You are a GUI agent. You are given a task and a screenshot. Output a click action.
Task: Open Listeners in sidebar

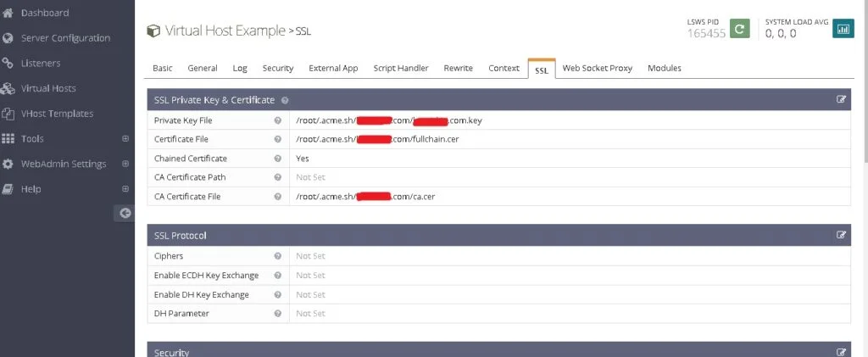tap(41, 63)
